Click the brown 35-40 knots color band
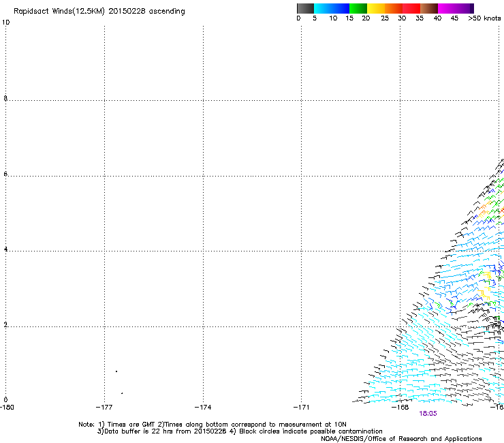This screenshot has height=443, width=504. click(429, 8)
